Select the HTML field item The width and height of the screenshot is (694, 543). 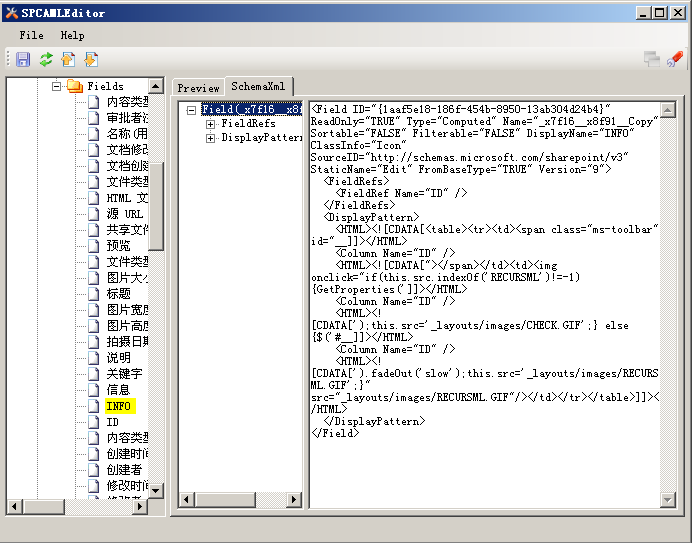[x=127, y=198]
